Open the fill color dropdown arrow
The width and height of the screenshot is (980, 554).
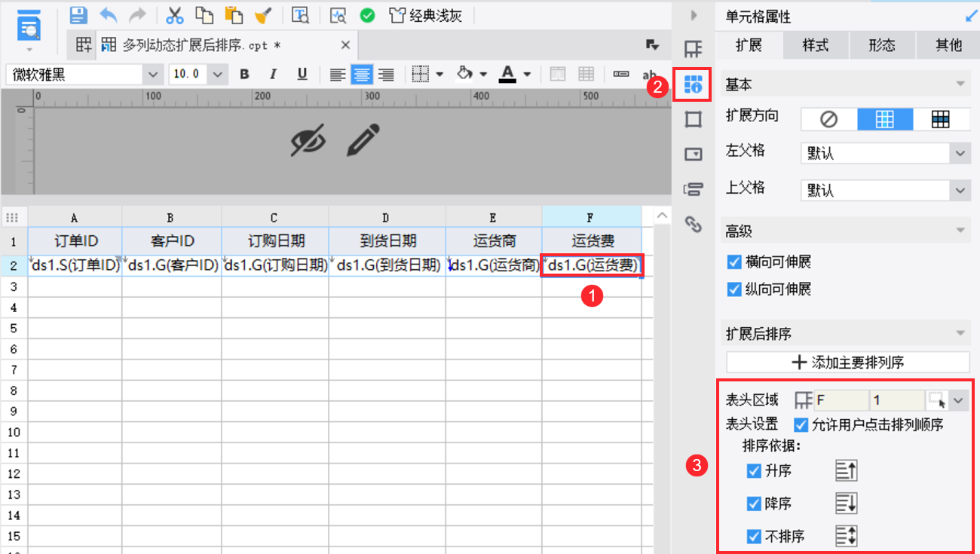483,75
